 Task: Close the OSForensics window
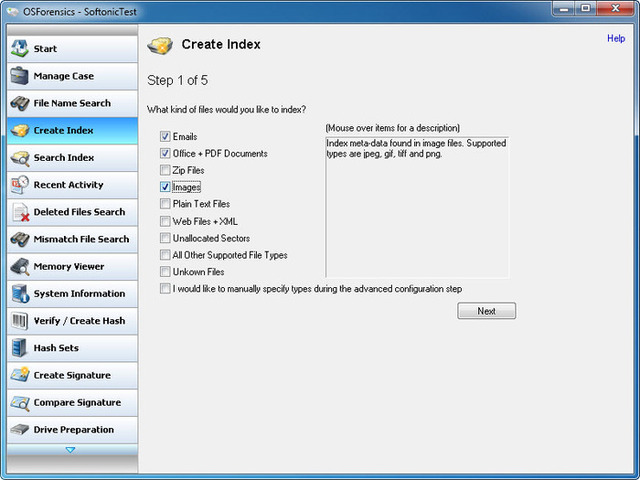[616, 9]
